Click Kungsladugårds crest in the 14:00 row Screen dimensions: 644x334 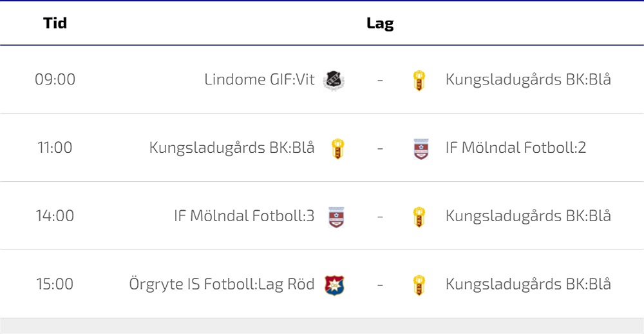(419, 217)
